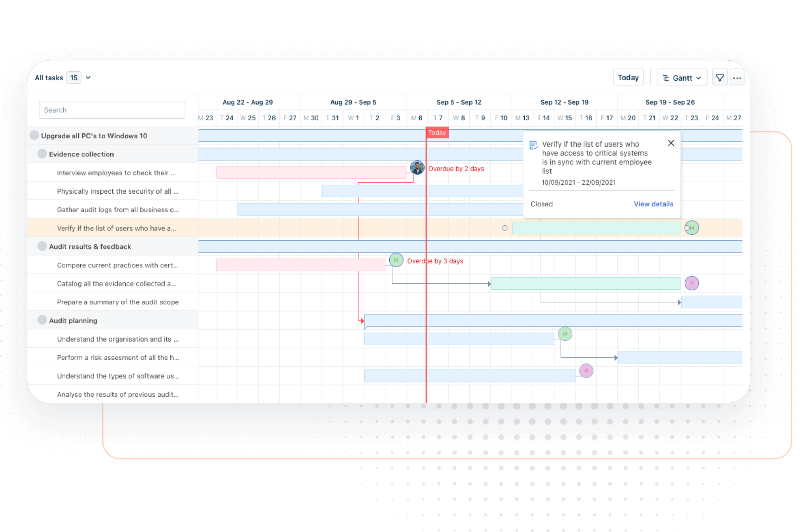Screen dimensions: 811x532
Task: Select the circle beside the Verify users task bar
Action: (504, 228)
